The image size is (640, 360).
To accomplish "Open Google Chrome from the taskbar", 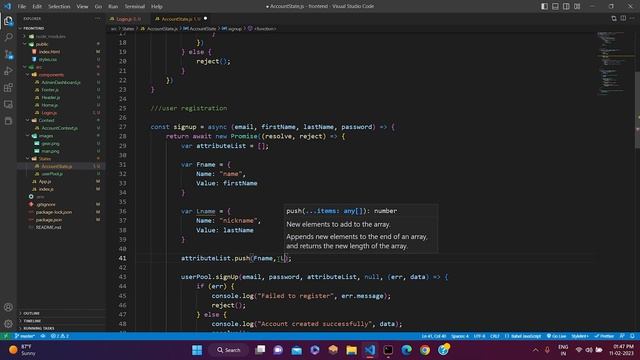I will (x=425, y=350).
